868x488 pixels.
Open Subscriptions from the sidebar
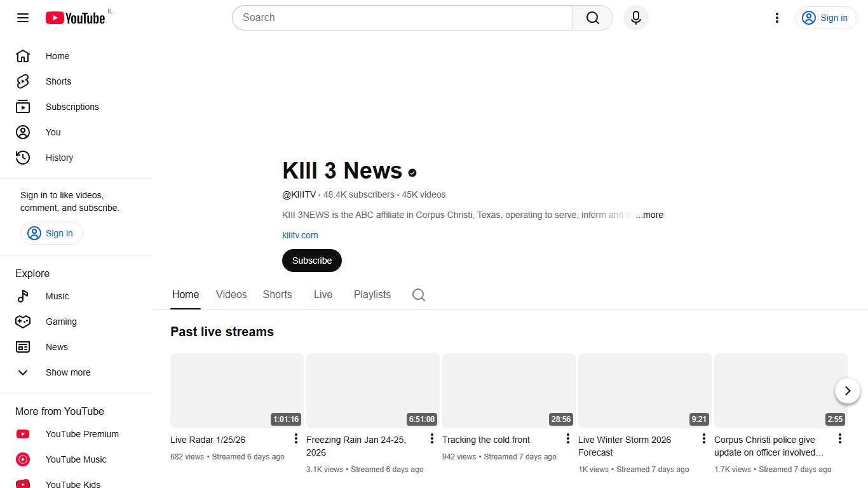click(72, 107)
